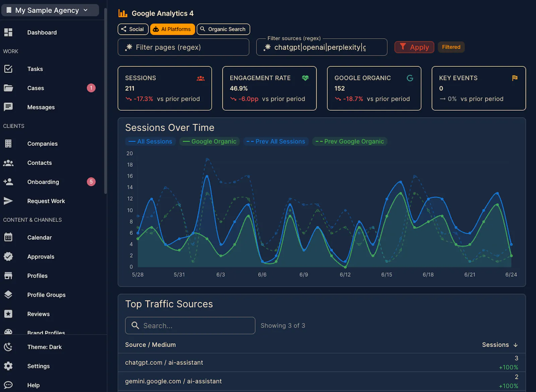Click the Settings gear icon
This screenshot has width=536, height=392.
[x=8, y=366]
